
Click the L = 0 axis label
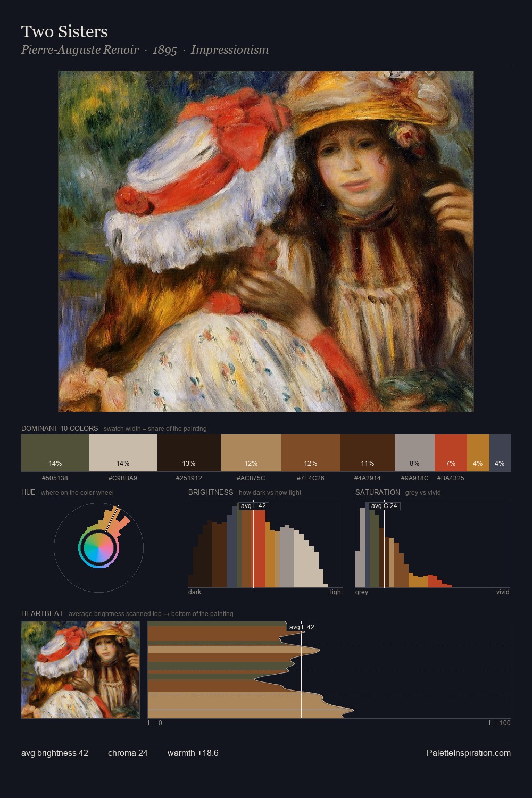(155, 723)
